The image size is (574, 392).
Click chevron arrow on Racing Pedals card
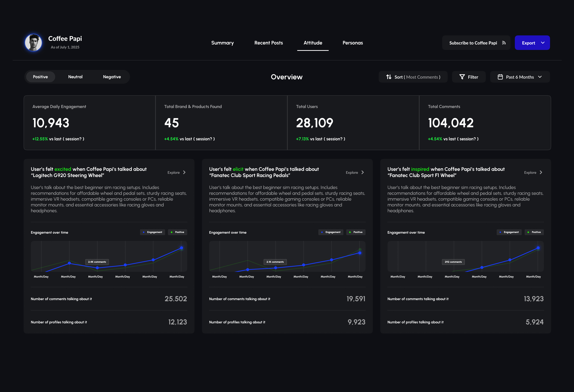pyautogui.click(x=363, y=172)
